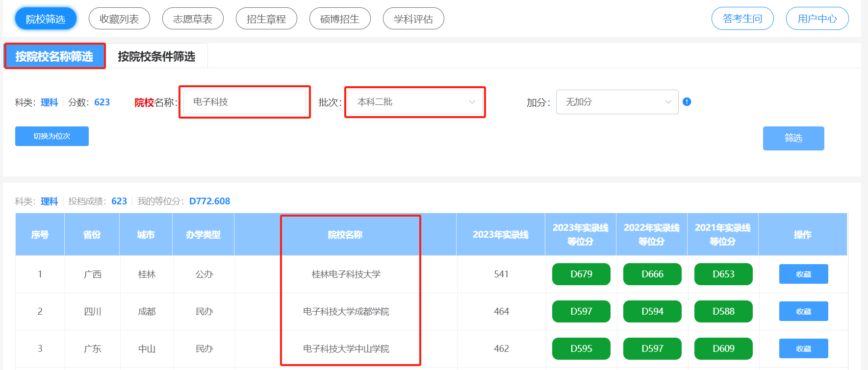Image resolution: width=868 pixels, height=370 pixels.
Task: Click the 办学类型 column header
Action: click(203, 235)
